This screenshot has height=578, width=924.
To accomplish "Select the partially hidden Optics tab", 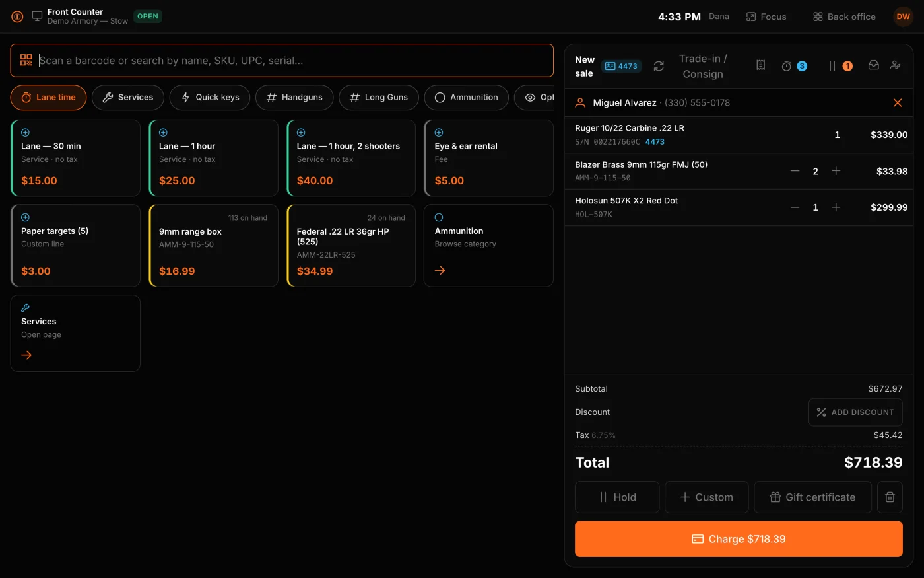I will [x=534, y=97].
